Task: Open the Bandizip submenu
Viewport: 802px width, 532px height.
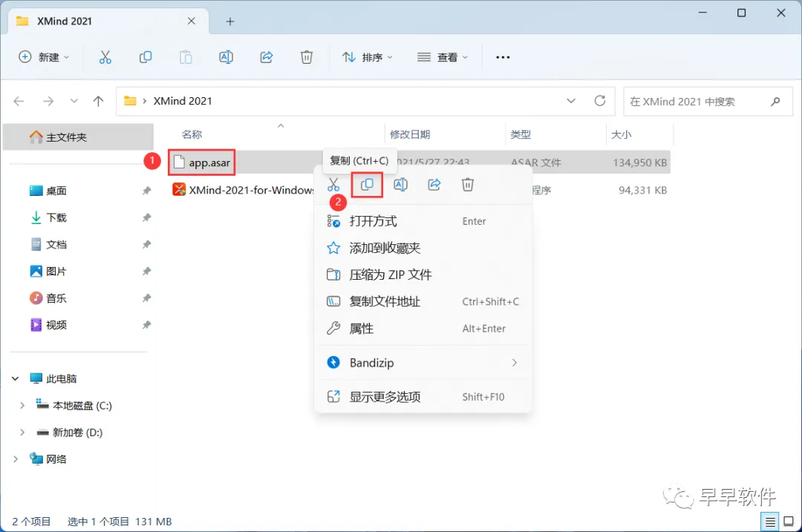Action: (423, 363)
